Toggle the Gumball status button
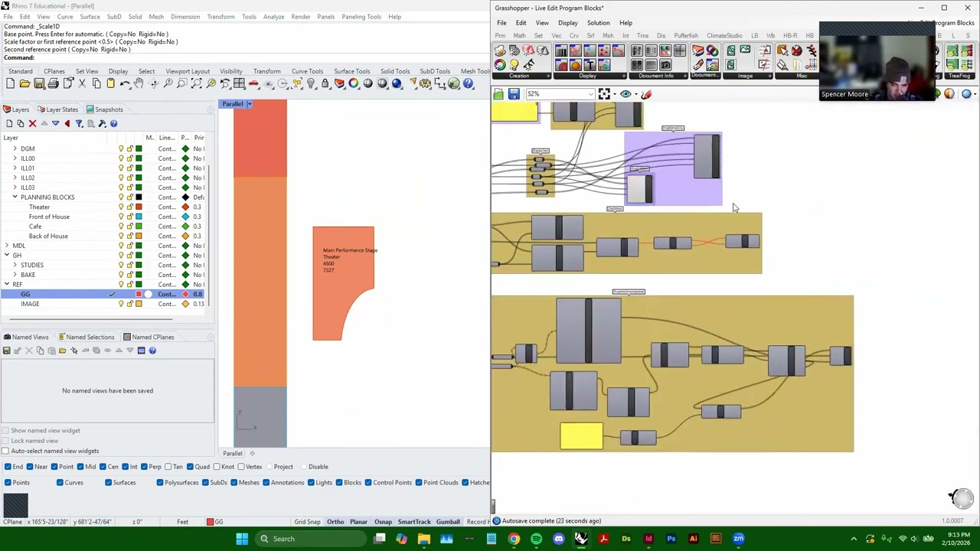This screenshot has width=980, height=551. [448, 522]
